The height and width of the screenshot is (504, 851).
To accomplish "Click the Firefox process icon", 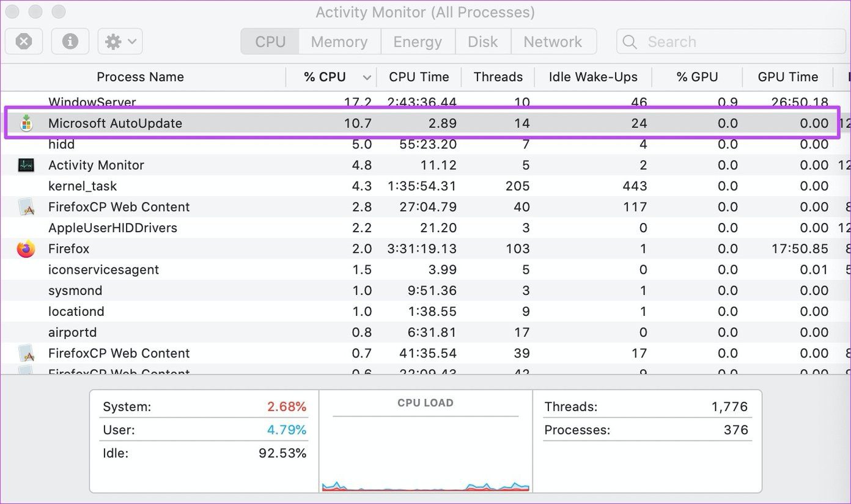I will [x=26, y=249].
